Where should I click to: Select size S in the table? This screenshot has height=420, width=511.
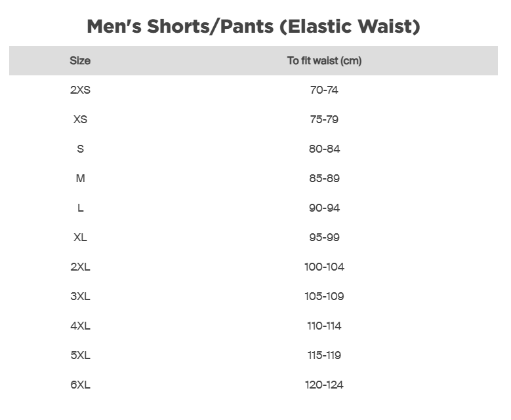coord(80,149)
